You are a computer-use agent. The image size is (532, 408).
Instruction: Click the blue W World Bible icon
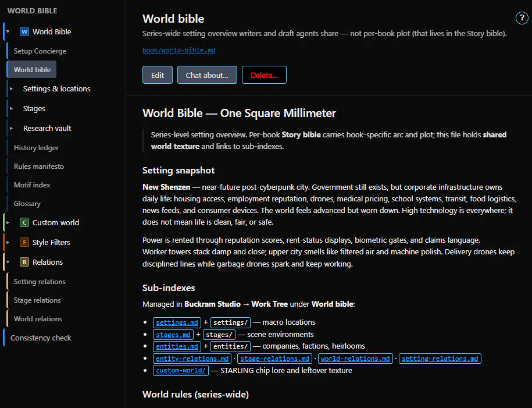point(24,31)
